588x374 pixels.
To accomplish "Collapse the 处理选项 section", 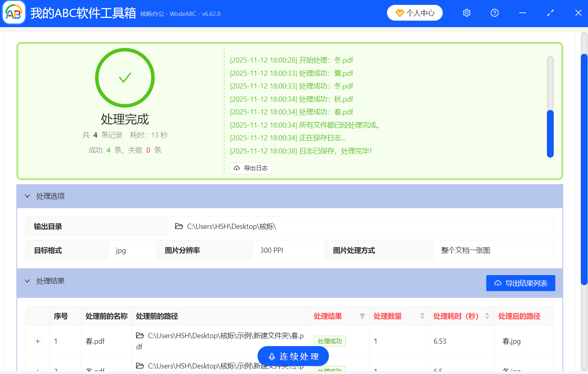I will click(x=28, y=196).
